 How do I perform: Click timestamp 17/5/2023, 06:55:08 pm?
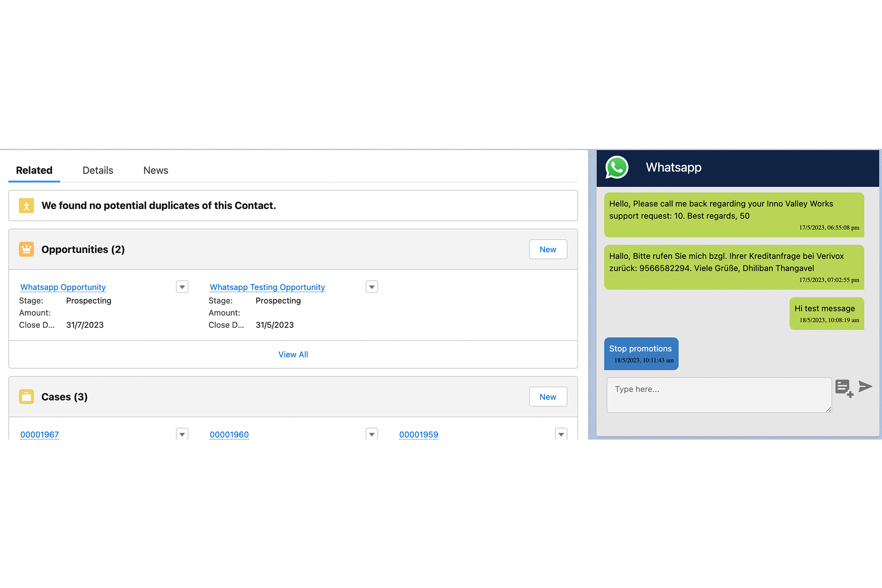pyautogui.click(x=829, y=228)
